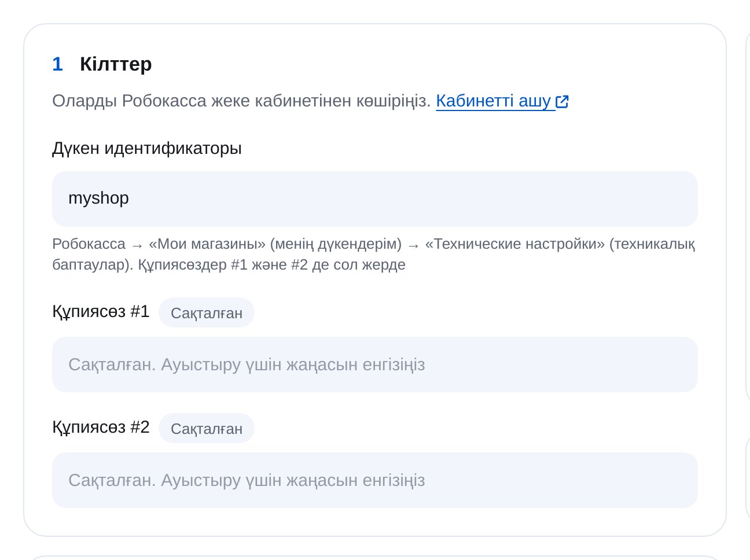
Task: Focus the Дүкен идентификаторы field containing myshop
Action: [374, 198]
